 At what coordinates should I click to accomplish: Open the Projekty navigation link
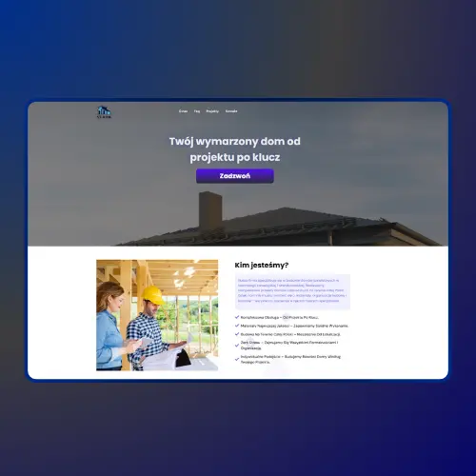(x=212, y=111)
